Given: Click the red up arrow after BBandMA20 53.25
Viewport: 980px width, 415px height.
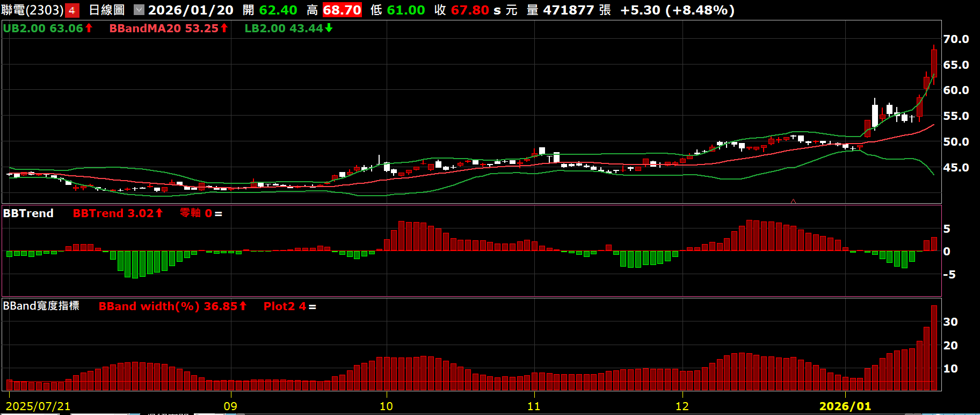Looking at the screenshot, I should tap(224, 28).
